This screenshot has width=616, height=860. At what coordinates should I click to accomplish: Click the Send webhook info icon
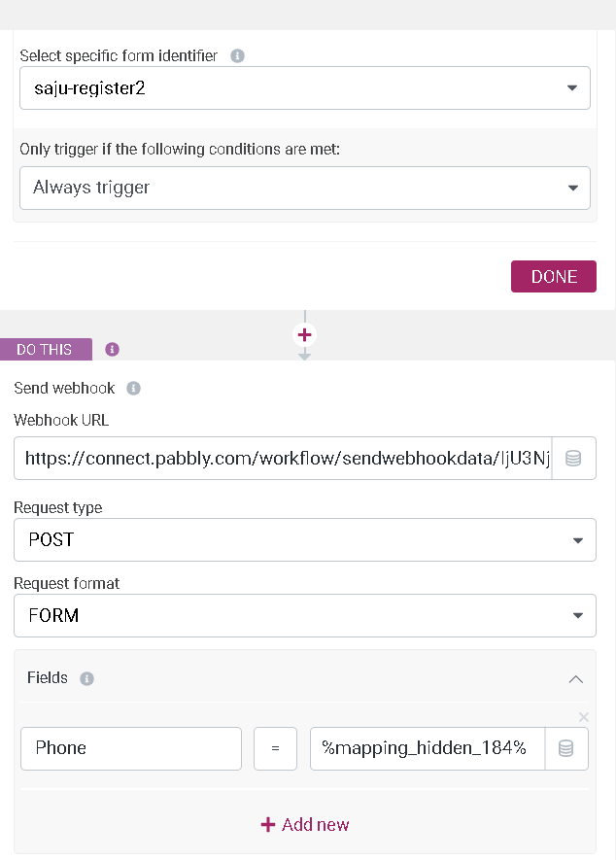(x=133, y=389)
